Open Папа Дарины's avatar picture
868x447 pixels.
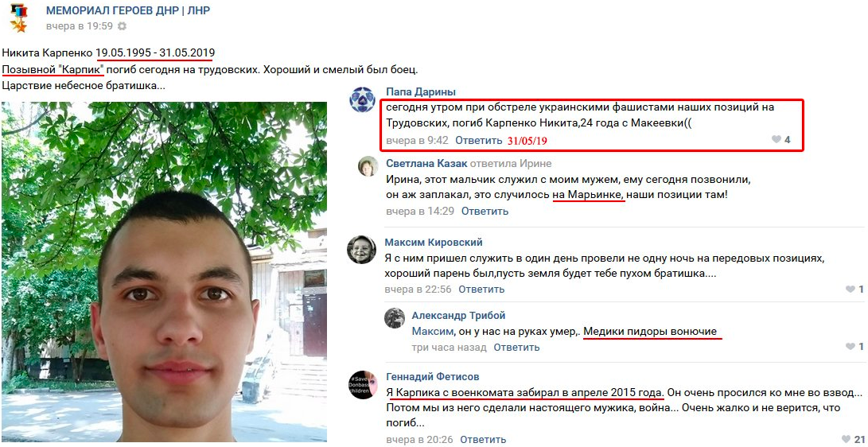pyautogui.click(x=362, y=99)
